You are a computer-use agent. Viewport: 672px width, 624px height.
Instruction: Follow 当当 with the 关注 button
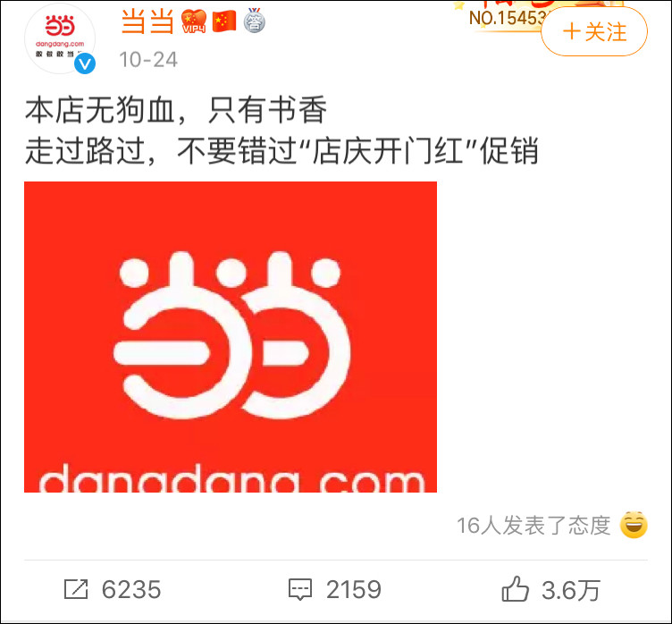[x=594, y=31]
